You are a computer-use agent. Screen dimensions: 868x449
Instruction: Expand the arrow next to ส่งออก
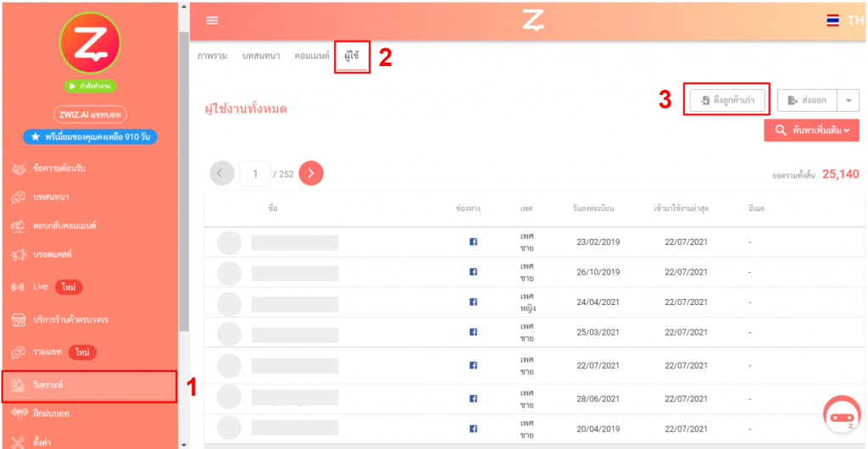pyautogui.click(x=848, y=100)
